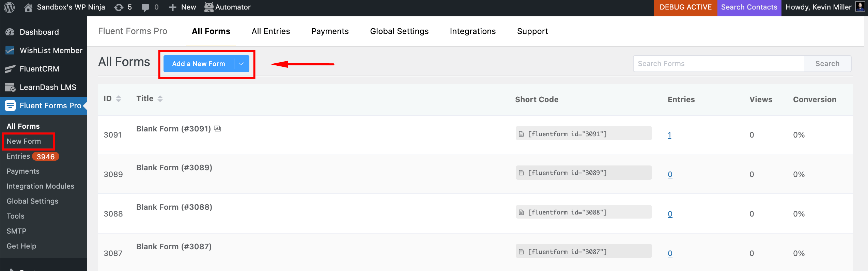This screenshot has height=271, width=868.
Task: Expand the Add a New Form dropdown arrow
Action: click(x=242, y=64)
